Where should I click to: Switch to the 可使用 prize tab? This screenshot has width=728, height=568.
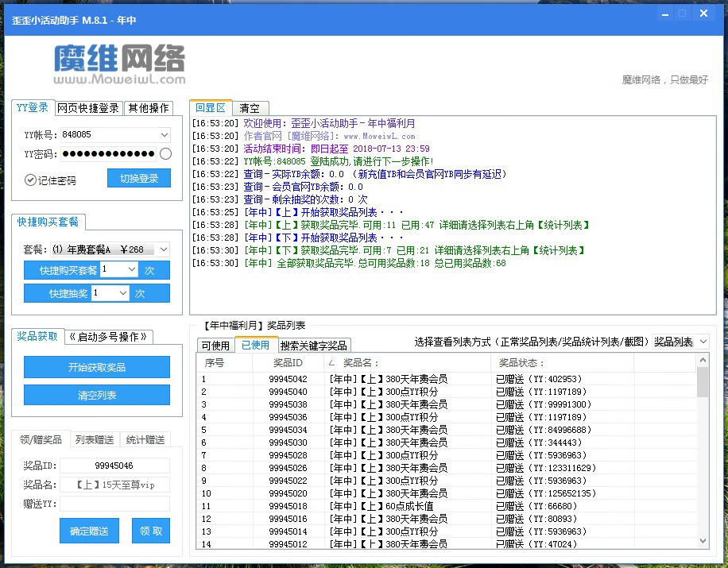tap(215, 346)
